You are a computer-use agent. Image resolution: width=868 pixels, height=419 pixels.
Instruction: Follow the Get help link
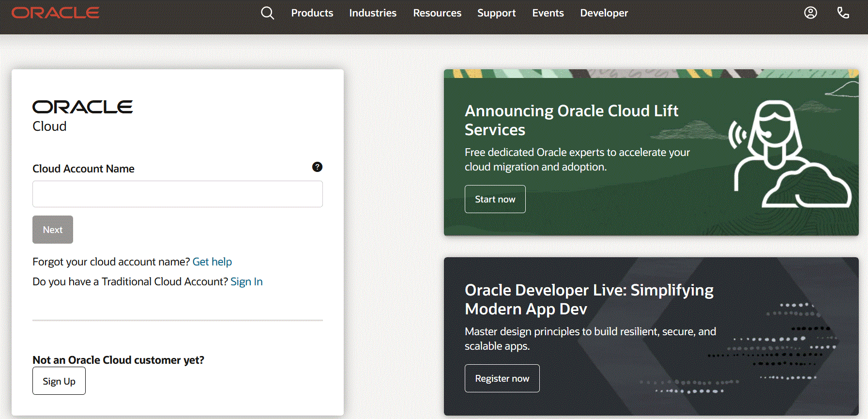(x=212, y=262)
